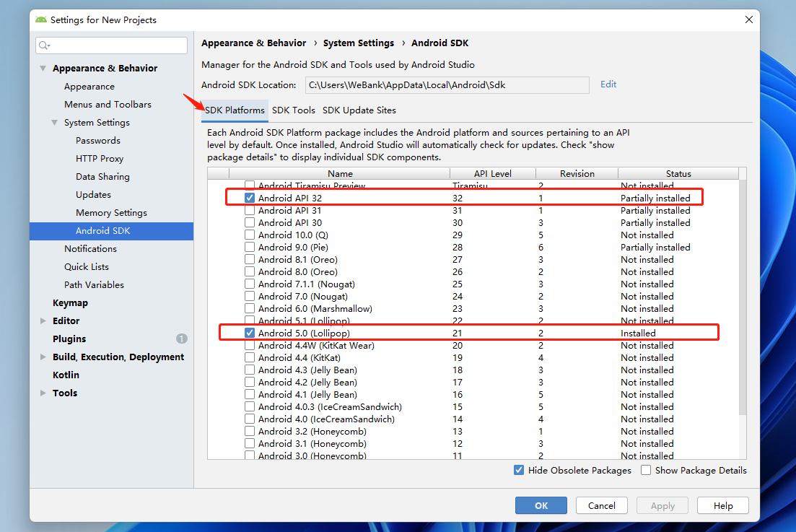Check Android 7.0 (Nougat) checkbox
The height and width of the screenshot is (532, 796).
click(x=249, y=296)
